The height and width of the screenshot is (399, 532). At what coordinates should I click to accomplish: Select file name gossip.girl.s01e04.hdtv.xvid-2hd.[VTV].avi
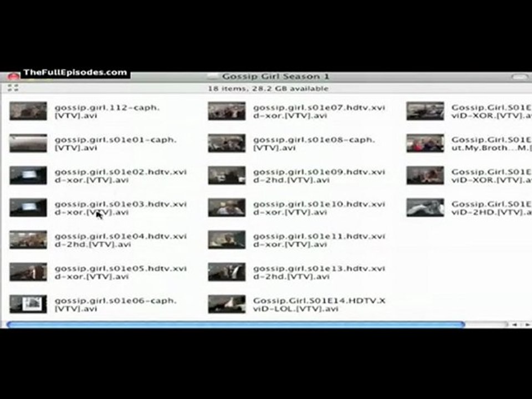tap(120, 241)
